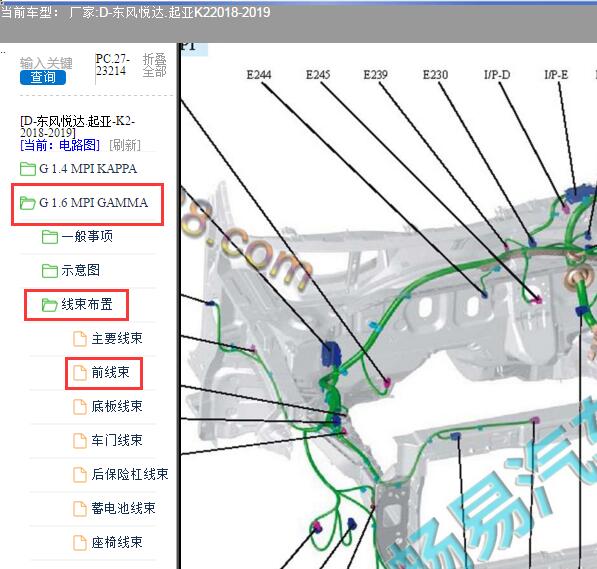Click the G 1.4 MPI KAPPA folder icon
Image resolution: width=597 pixels, height=569 pixels.
(28, 169)
